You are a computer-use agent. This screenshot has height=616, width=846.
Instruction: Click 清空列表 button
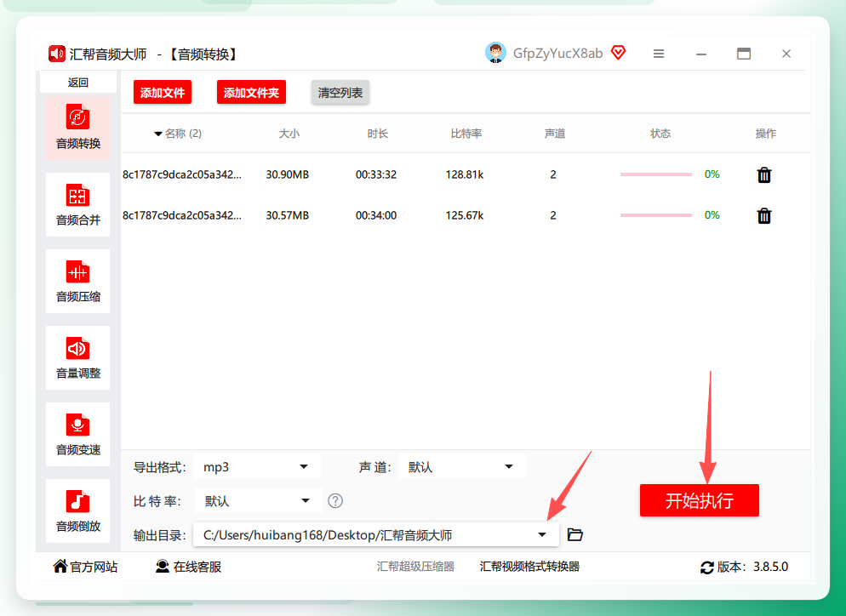tap(340, 92)
